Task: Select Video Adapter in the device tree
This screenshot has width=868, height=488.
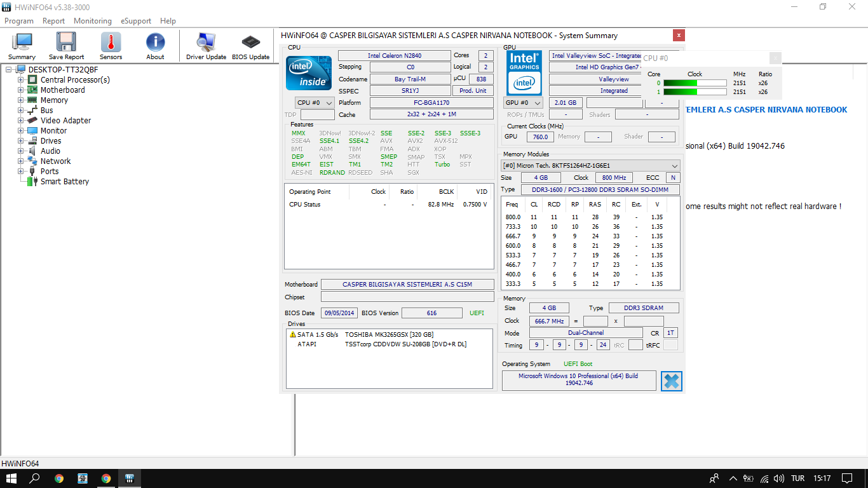Action: (x=65, y=121)
